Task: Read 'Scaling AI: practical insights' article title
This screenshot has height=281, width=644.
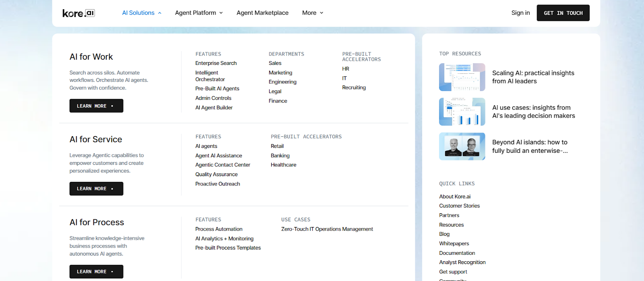Action: tap(533, 77)
